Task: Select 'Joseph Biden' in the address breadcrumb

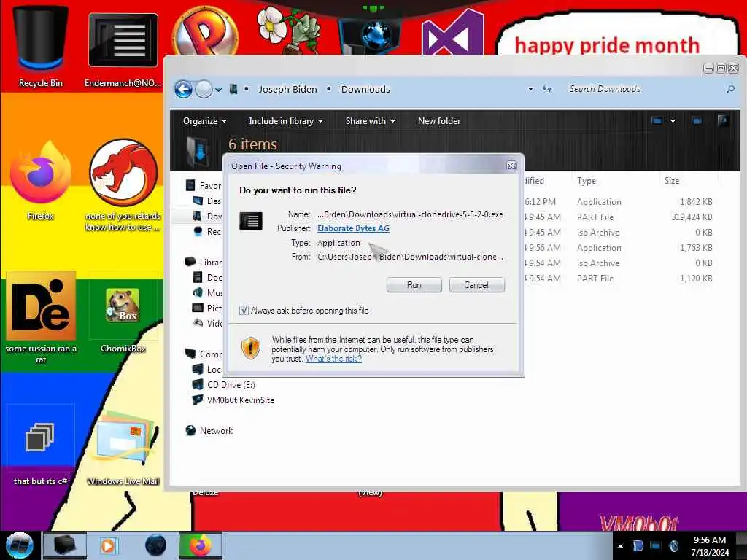Action: pyautogui.click(x=287, y=89)
